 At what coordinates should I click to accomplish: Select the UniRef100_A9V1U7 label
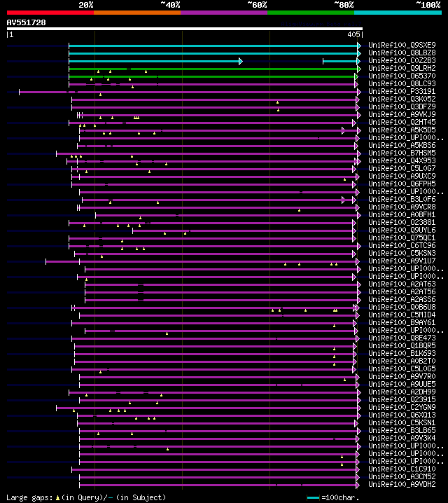[x=402, y=261]
